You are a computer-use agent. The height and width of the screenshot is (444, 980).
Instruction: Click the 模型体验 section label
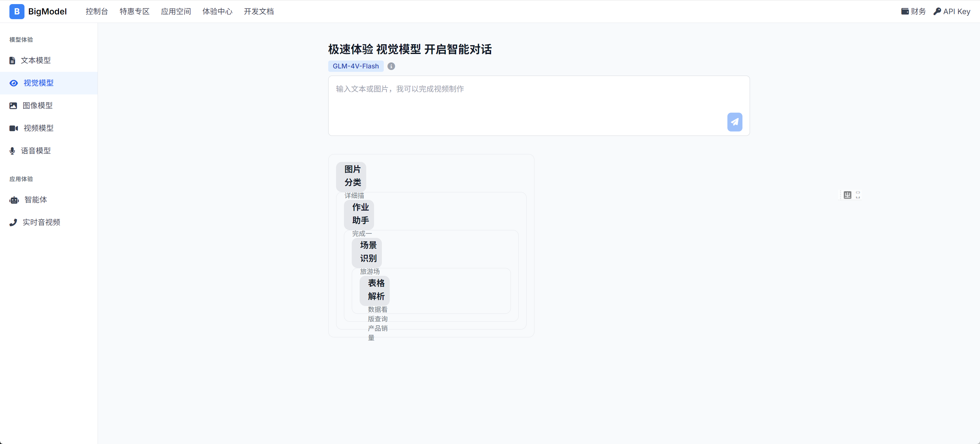[x=21, y=40]
